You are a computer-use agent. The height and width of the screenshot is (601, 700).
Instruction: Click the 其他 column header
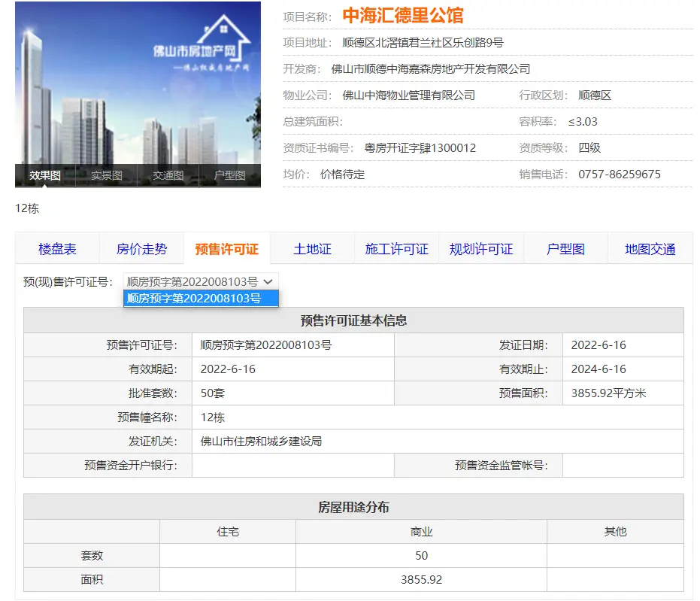point(615,531)
